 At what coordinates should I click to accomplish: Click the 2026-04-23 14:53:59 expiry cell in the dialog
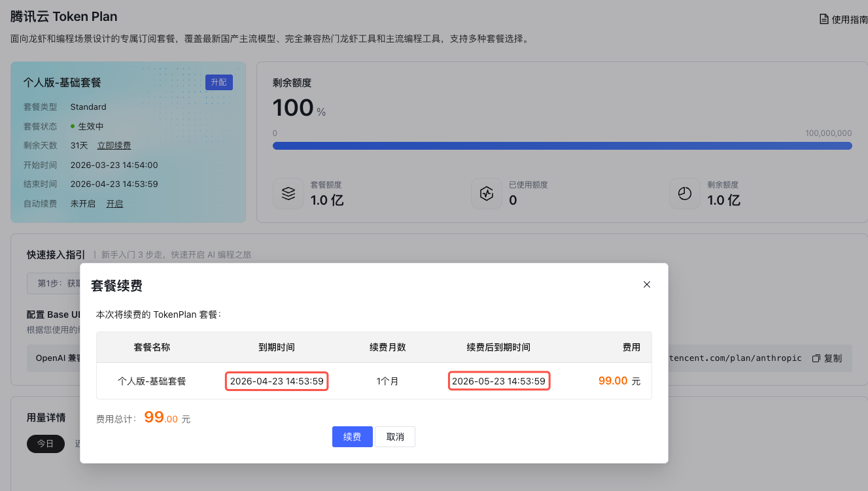(x=277, y=381)
